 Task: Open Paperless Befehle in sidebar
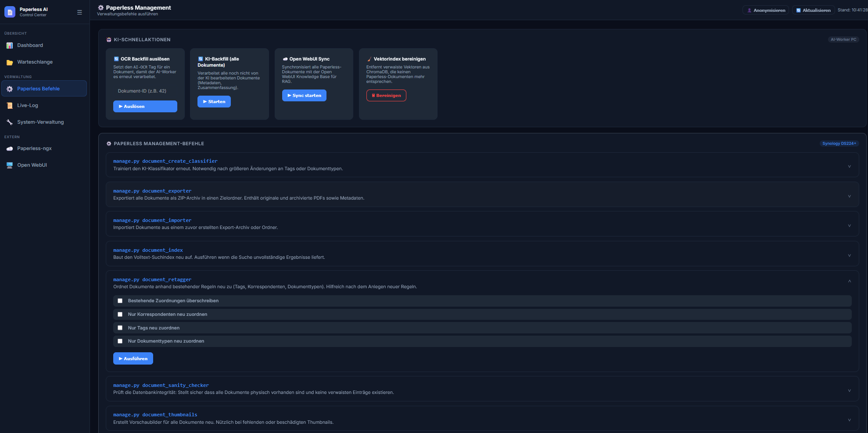(38, 89)
